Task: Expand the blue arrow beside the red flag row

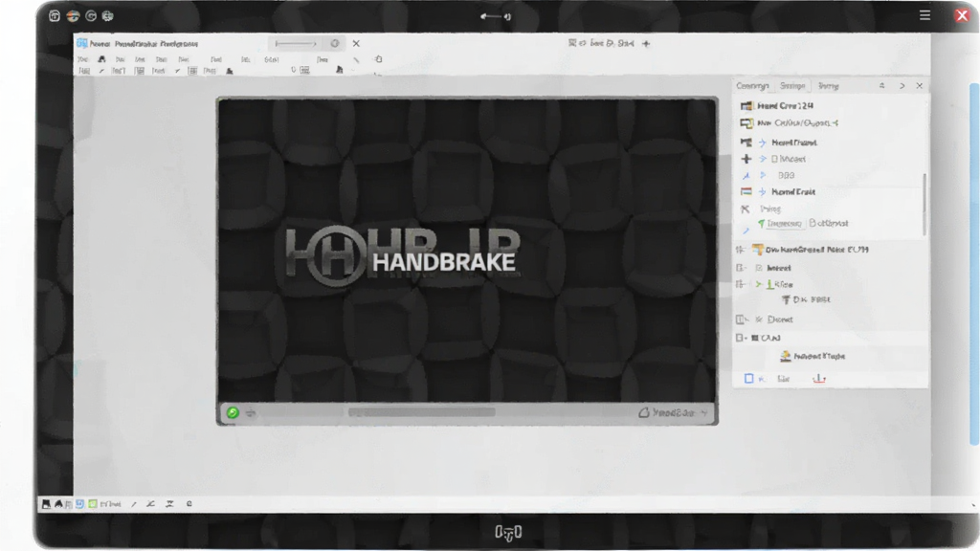Action: (x=763, y=191)
